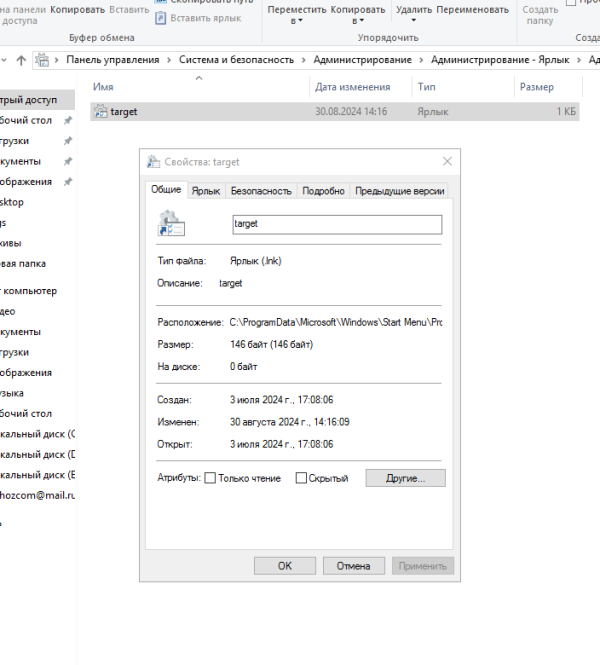
Task: Click Администрирование - Ярлык breadcrumb
Action: point(500,60)
